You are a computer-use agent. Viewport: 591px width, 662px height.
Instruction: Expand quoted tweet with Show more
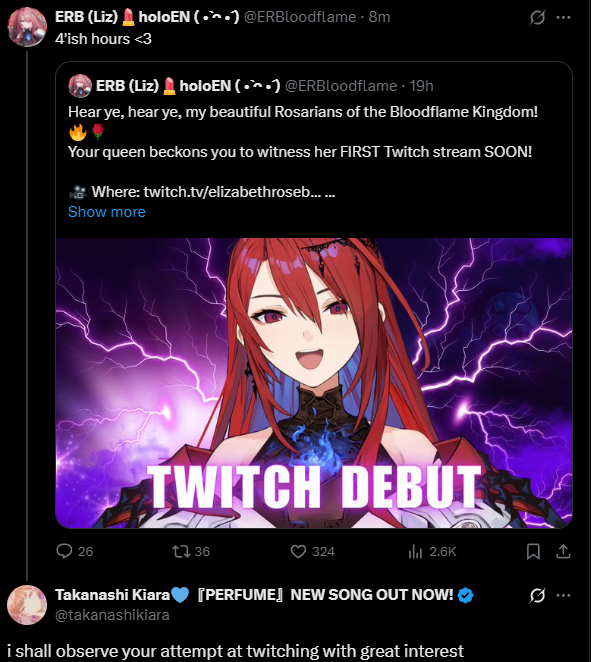click(x=107, y=212)
